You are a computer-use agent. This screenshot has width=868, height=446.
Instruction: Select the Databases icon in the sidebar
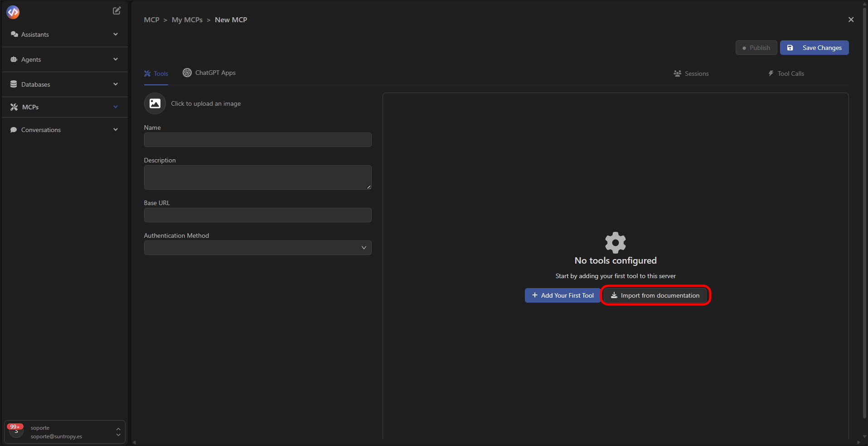coord(14,84)
